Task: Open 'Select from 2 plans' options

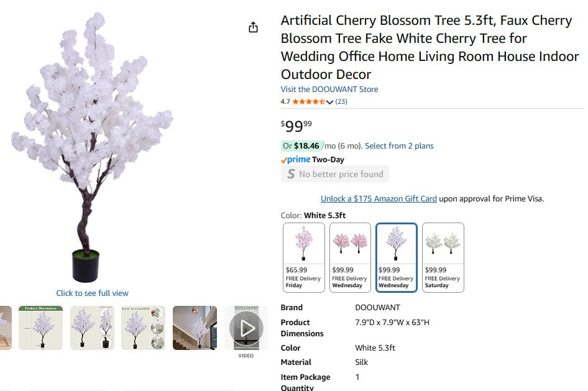Action: click(x=400, y=145)
